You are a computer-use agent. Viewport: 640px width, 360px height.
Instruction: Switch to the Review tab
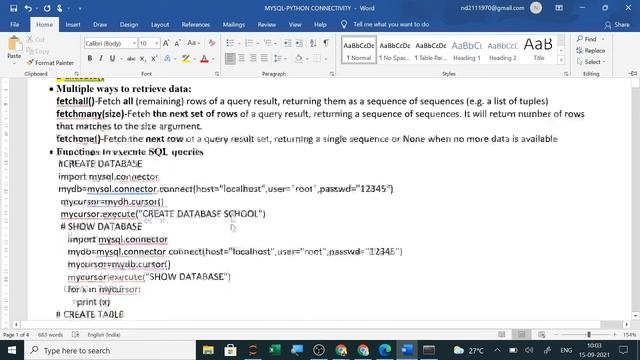[x=267, y=24]
